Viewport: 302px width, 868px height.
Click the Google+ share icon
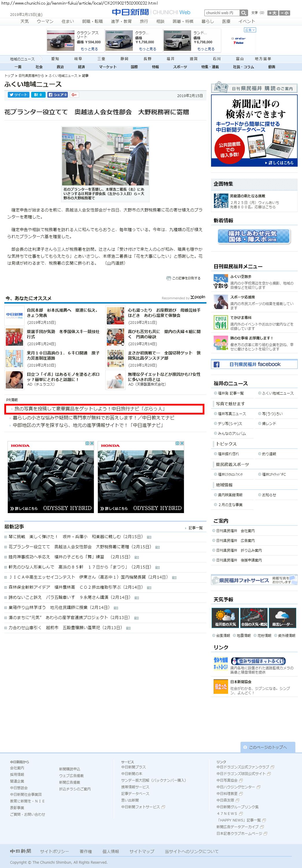tap(74, 95)
